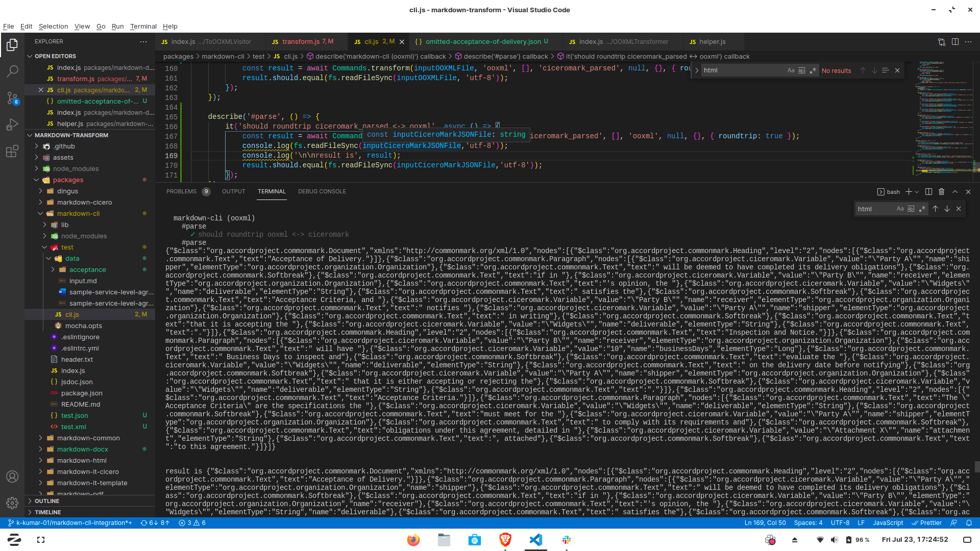Click the editor minimap
980x551 pixels.
[942, 117]
